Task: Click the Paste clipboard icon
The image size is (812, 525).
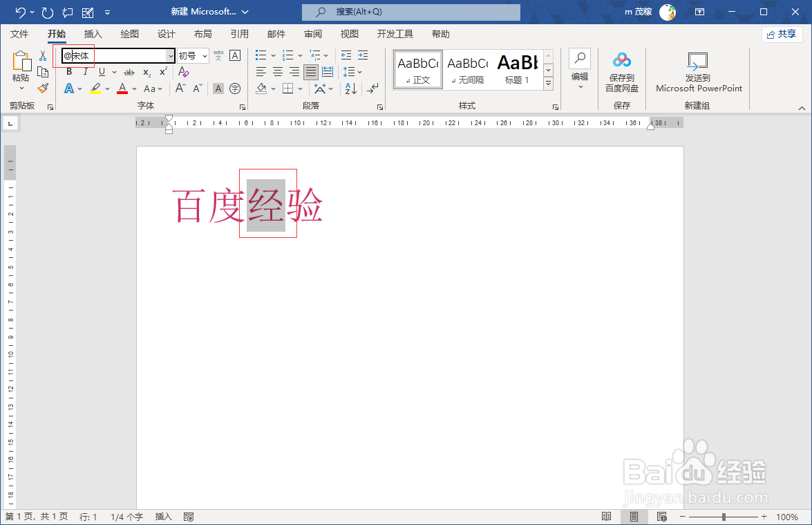Action: (21, 61)
